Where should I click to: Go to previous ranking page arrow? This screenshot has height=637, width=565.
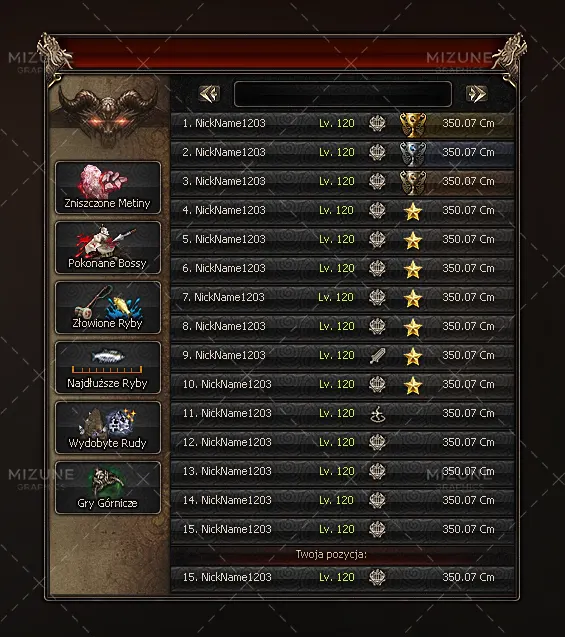point(210,94)
